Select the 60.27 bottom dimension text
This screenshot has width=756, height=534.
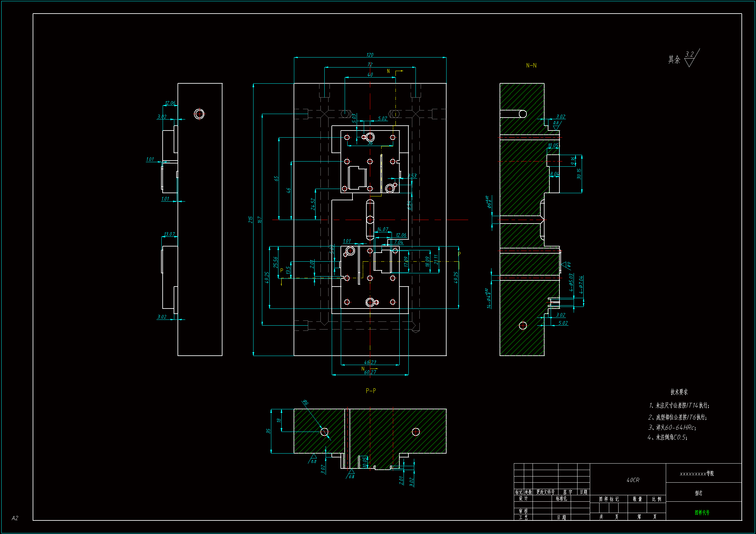tap(370, 372)
